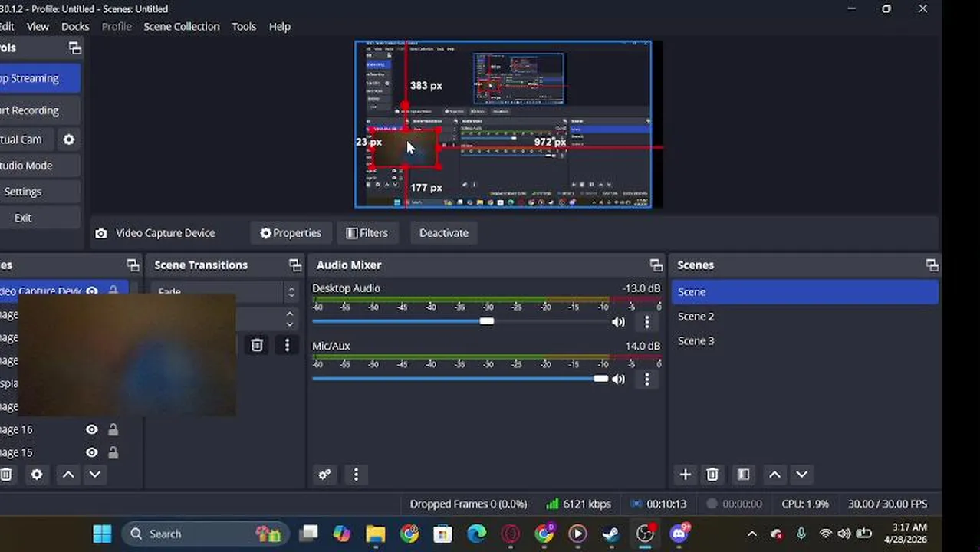The width and height of the screenshot is (980, 552).
Task: Mute Mic/Aux audio
Action: [618, 379]
